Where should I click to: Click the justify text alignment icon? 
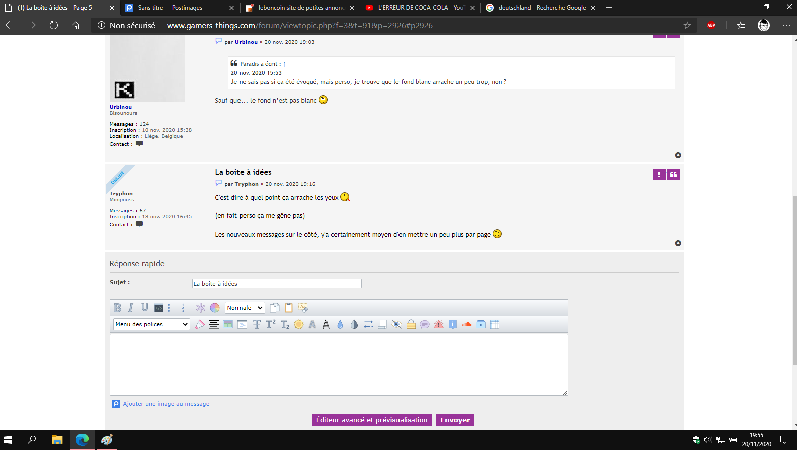coord(214,324)
